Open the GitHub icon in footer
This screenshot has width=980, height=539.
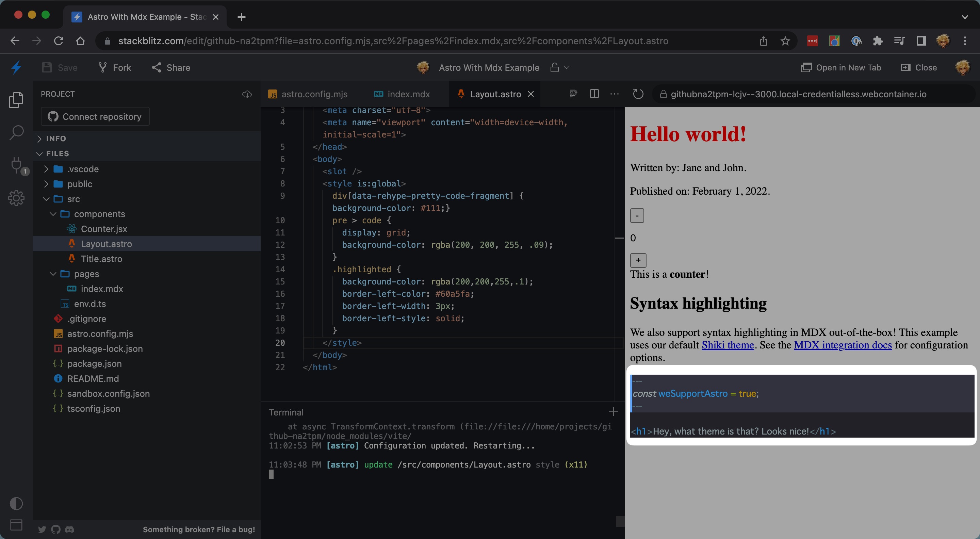[x=55, y=529]
